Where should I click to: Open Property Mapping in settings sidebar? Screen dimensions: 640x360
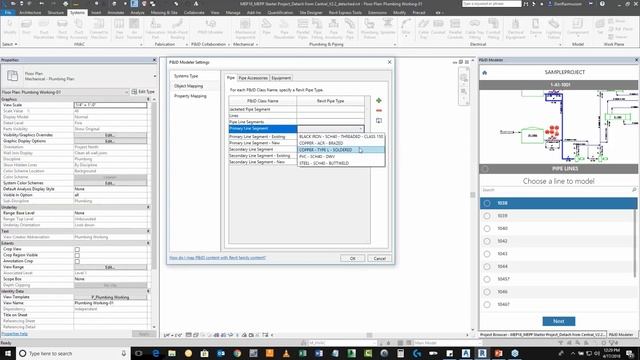(190, 96)
